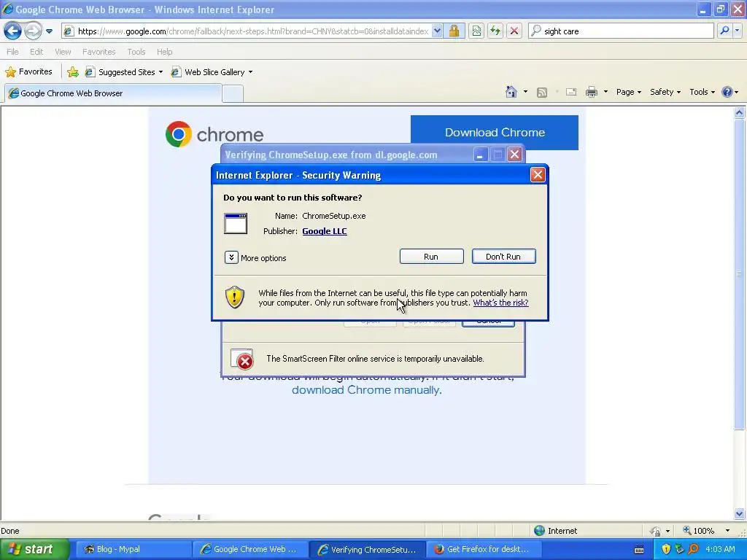Click the Chrome logo on the page
The height and width of the screenshot is (560, 747).
(x=214, y=134)
